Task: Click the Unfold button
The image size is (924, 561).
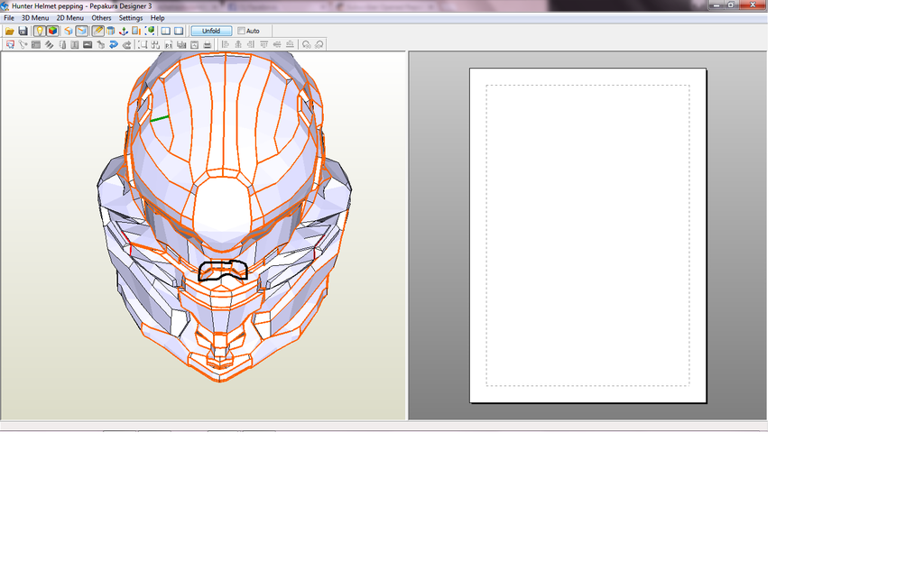Action: click(x=211, y=31)
